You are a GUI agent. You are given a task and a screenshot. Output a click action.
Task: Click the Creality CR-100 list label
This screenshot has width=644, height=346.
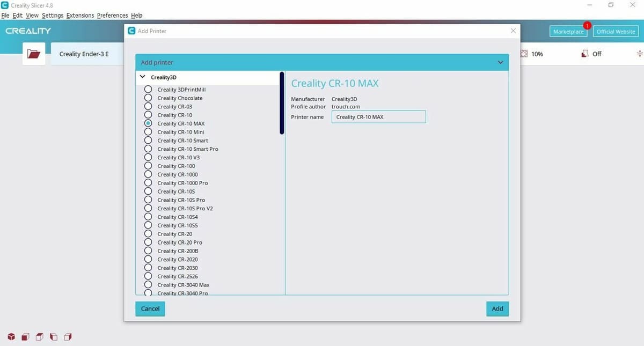[x=176, y=166]
